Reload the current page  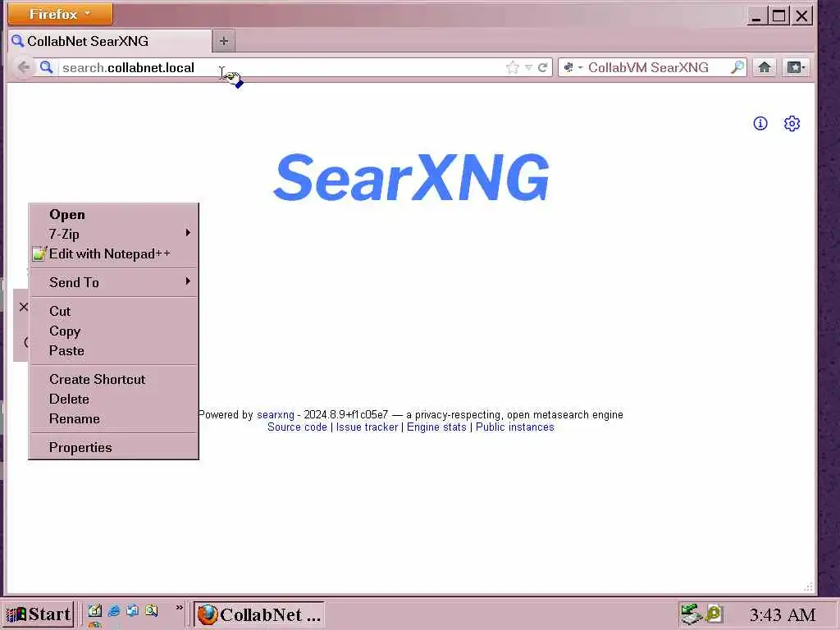tap(543, 67)
